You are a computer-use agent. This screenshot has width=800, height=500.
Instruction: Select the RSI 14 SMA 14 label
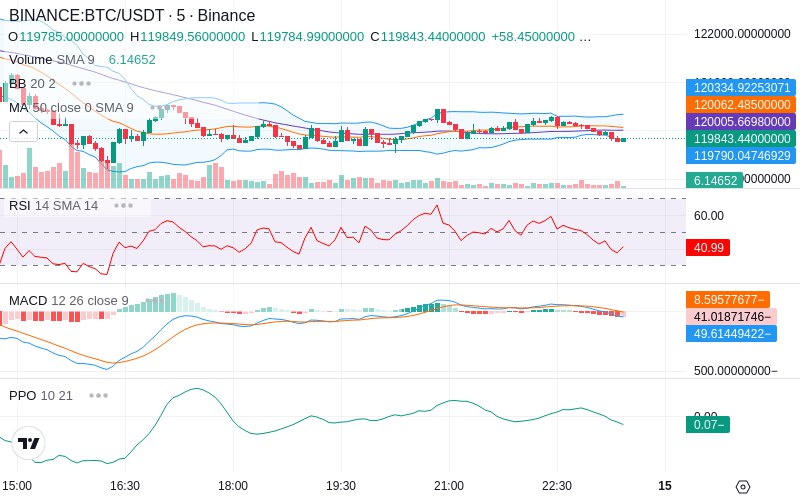(x=54, y=206)
